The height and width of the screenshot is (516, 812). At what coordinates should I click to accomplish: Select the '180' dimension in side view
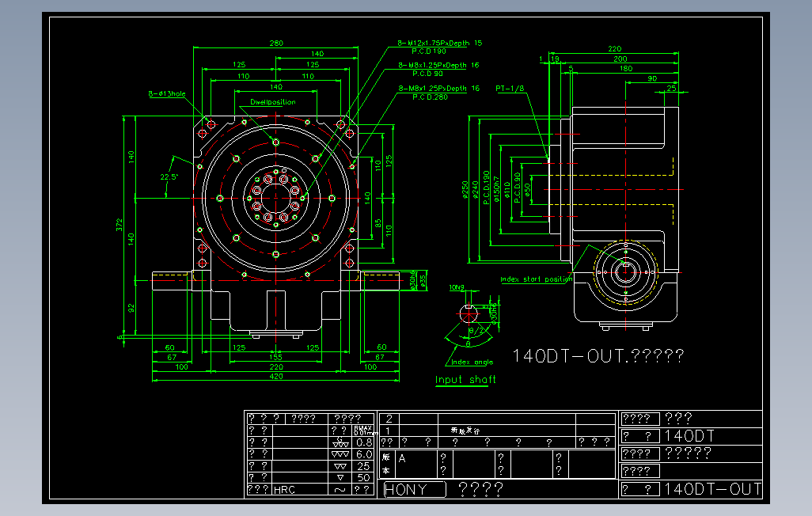click(x=626, y=68)
